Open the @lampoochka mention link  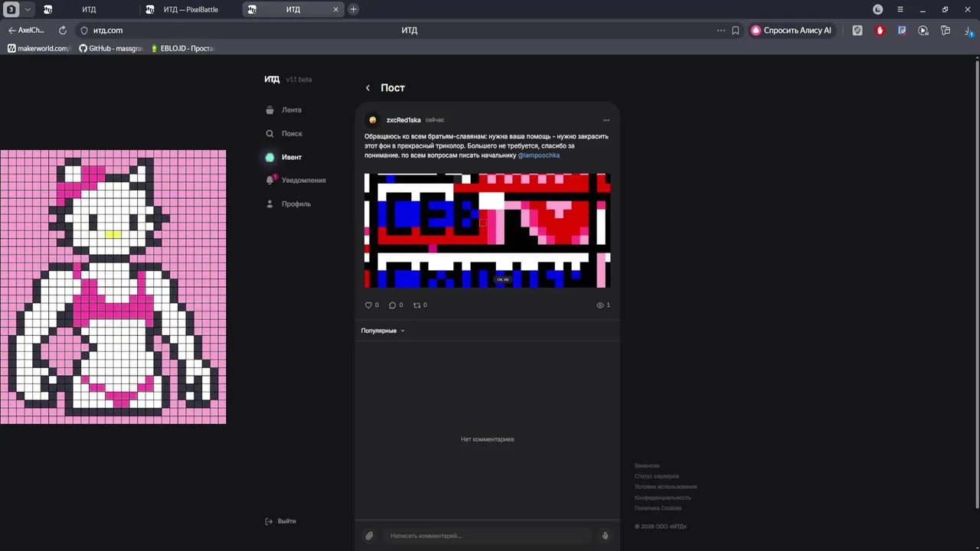[539, 155]
